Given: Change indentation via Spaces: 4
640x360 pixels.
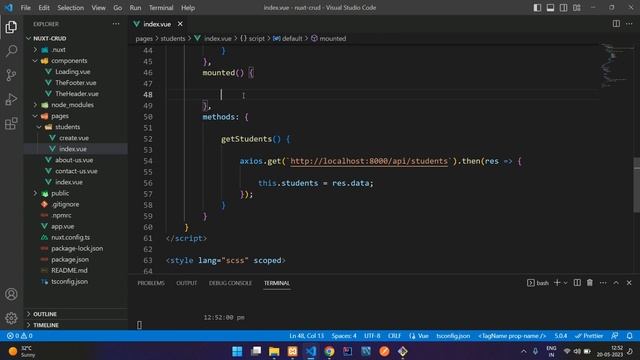Looking at the screenshot, I should coord(344,336).
